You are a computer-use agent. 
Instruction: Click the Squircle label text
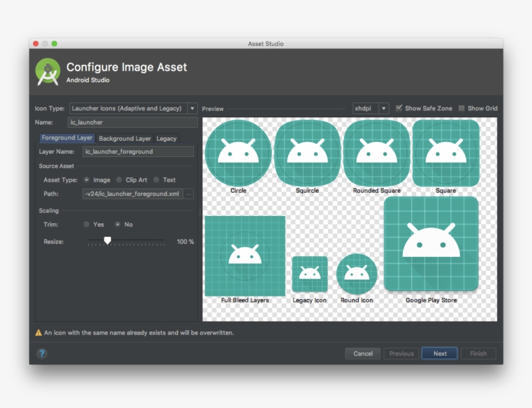[308, 191]
